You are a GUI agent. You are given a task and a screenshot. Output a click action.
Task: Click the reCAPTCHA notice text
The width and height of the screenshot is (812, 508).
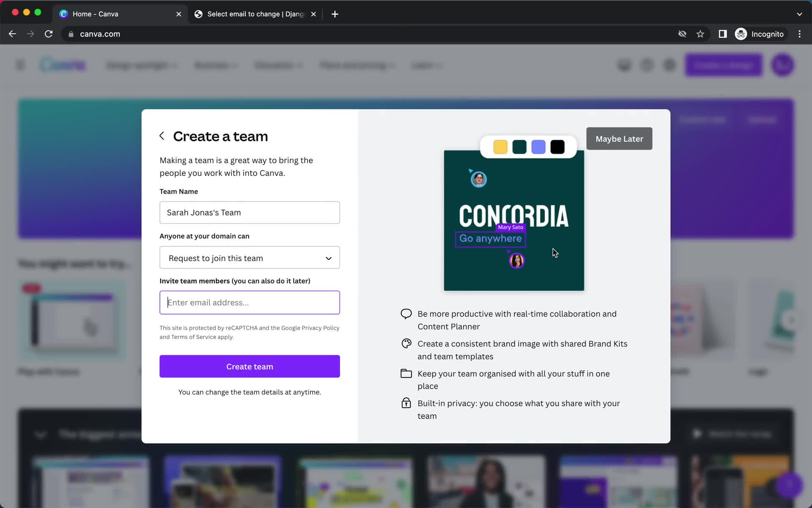[250, 332]
